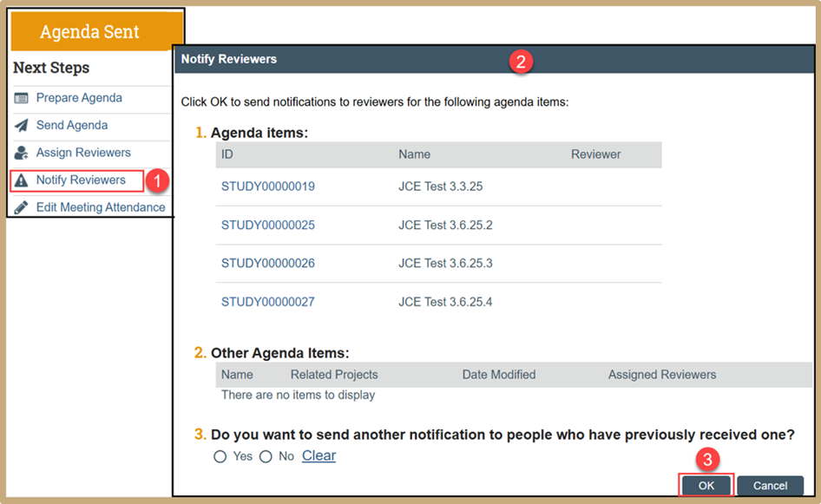The height and width of the screenshot is (504, 821).
Task: Open study STUDY00000025 link
Action: pyautogui.click(x=268, y=226)
